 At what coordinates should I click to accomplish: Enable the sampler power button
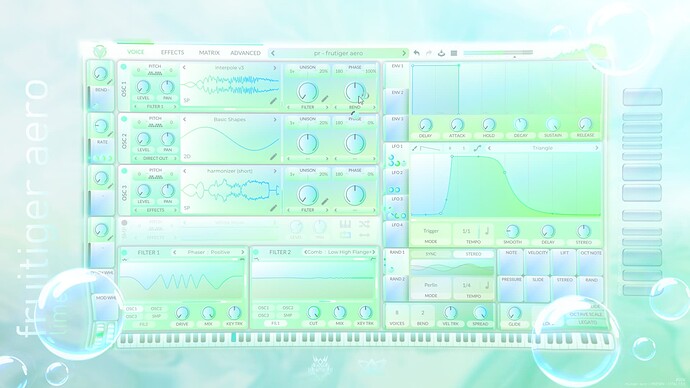click(124, 223)
